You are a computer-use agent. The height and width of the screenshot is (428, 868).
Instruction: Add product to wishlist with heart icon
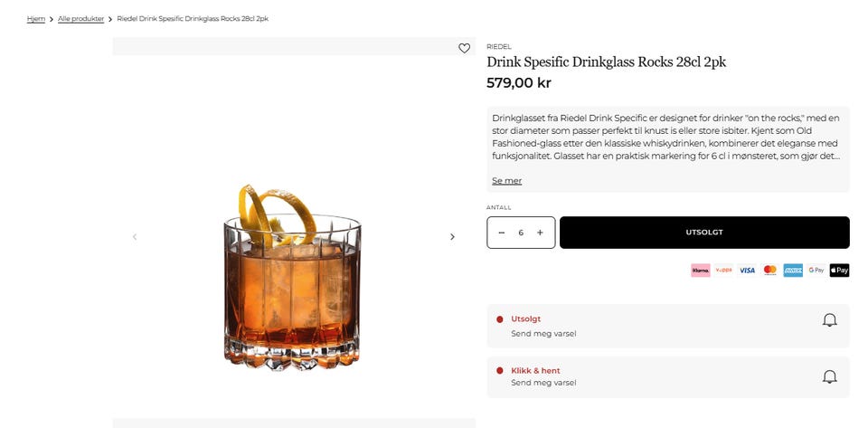(464, 48)
